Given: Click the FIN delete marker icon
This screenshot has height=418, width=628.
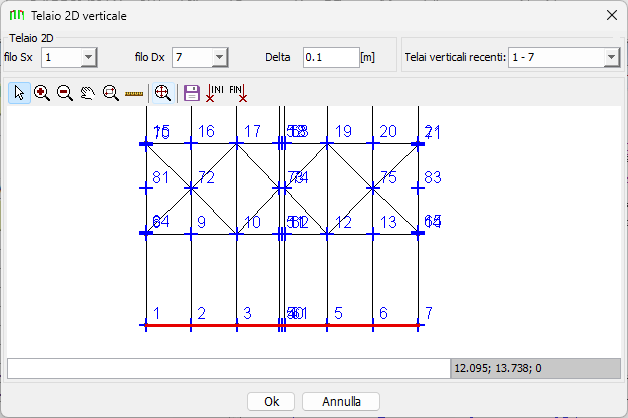Looking at the screenshot, I should (x=238, y=93).
